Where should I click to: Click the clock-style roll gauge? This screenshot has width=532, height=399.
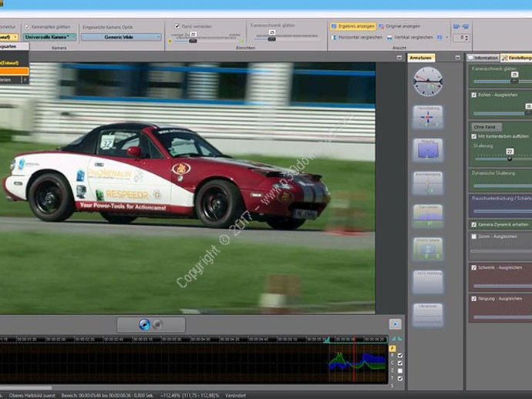[428, 82]
